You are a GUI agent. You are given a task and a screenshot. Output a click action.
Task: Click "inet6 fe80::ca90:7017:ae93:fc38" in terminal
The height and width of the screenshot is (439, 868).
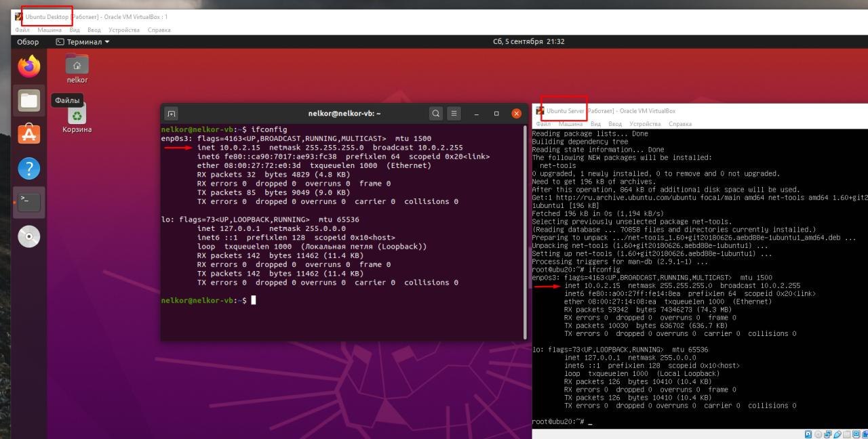point(267,156)
